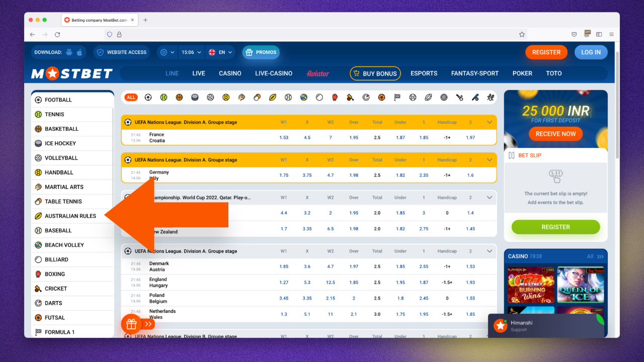
Task: Filter events by volleyball icon in top row
Action: tap(210, 97)
